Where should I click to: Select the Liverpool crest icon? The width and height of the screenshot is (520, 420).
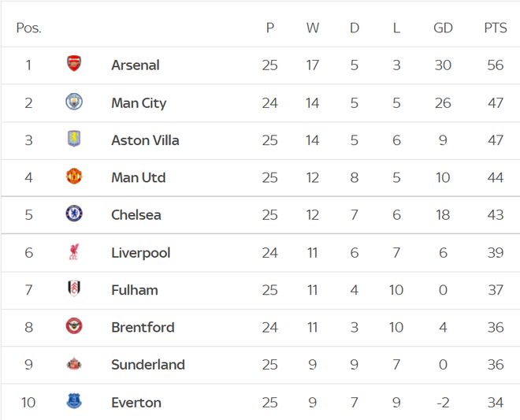tap(74, 252)
